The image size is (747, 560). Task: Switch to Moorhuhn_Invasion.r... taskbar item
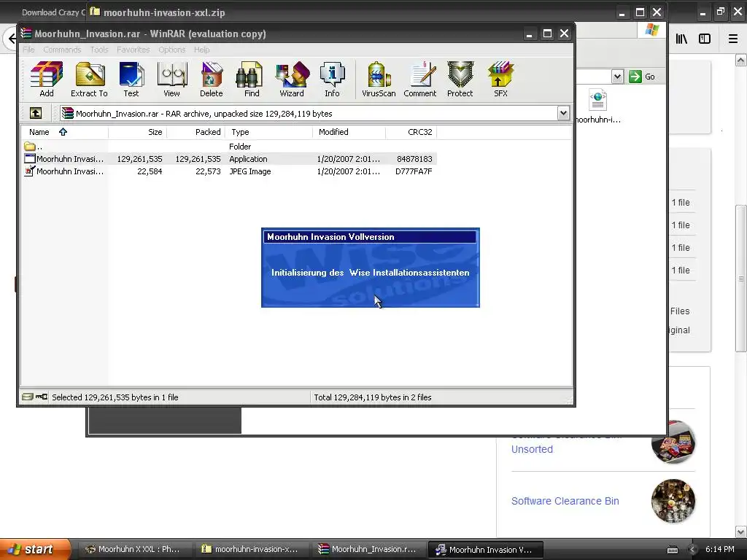coord(368,549)
